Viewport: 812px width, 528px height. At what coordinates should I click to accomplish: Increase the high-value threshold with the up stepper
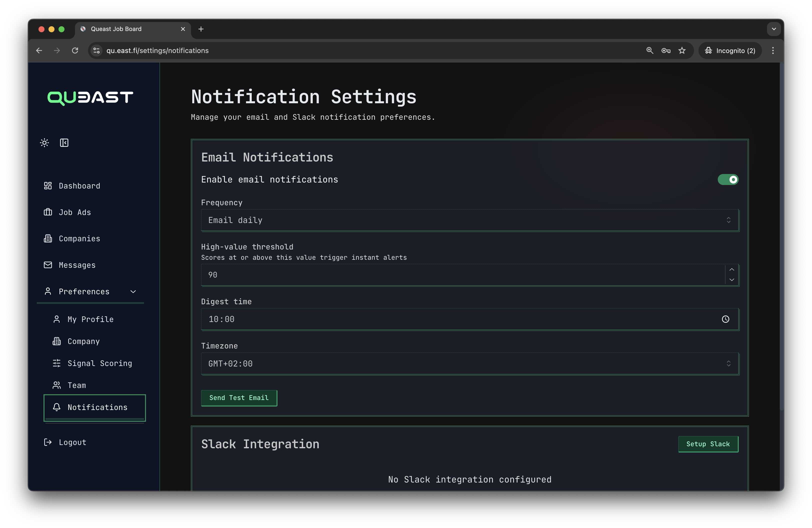(x=731, y=270)
